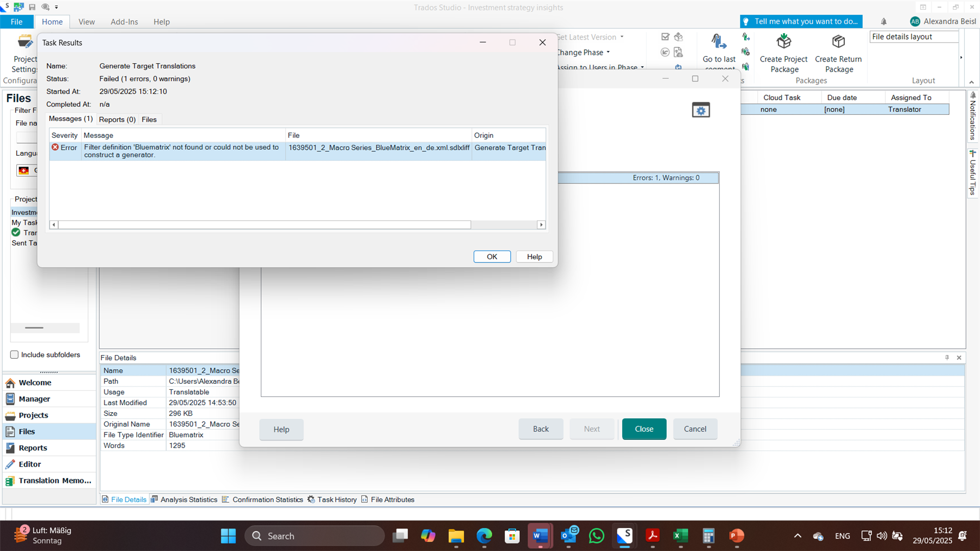Switch to the View ribbon tab
Screen dimensions: 980x551
pyautogui.click(x=87, y=22)
